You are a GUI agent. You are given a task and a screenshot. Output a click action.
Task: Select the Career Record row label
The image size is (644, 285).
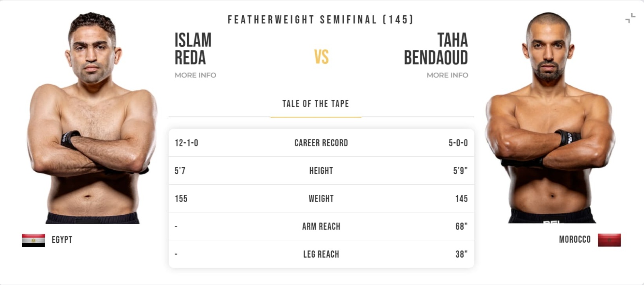[321, 143]
